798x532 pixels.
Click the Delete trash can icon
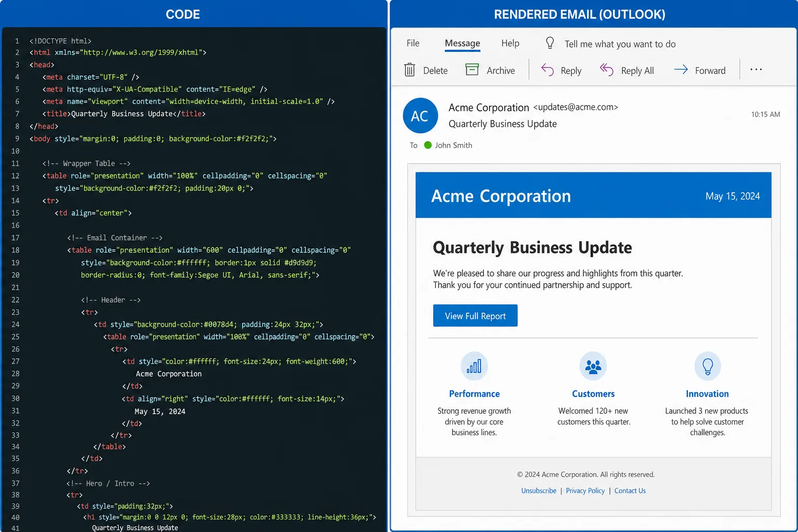click(x=409, y=70)
